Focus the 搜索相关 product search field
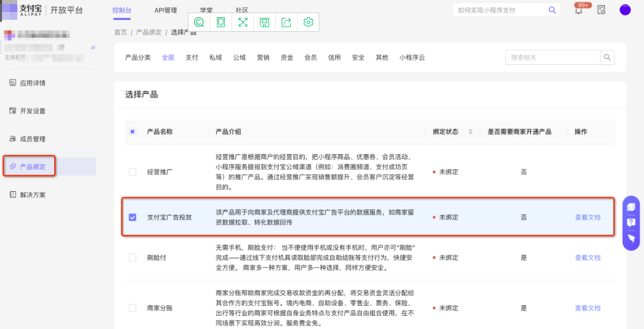This screenshot has height=329, width=644. (x=553, y=58)
